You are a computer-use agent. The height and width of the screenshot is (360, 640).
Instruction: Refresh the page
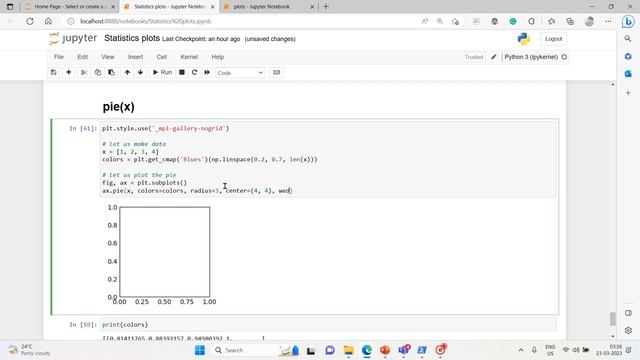tap(30, 21)
